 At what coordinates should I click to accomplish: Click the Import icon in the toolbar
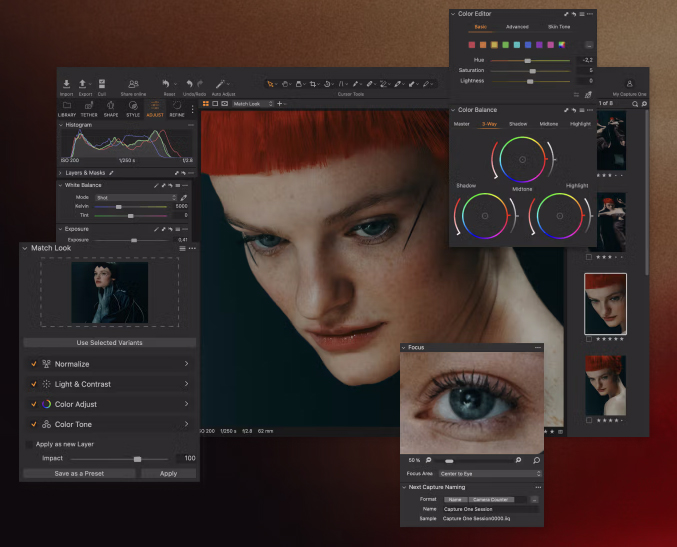click(66, 85)
